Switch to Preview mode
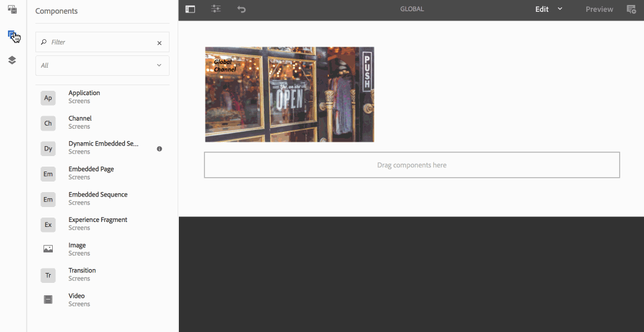 (599, 9)
